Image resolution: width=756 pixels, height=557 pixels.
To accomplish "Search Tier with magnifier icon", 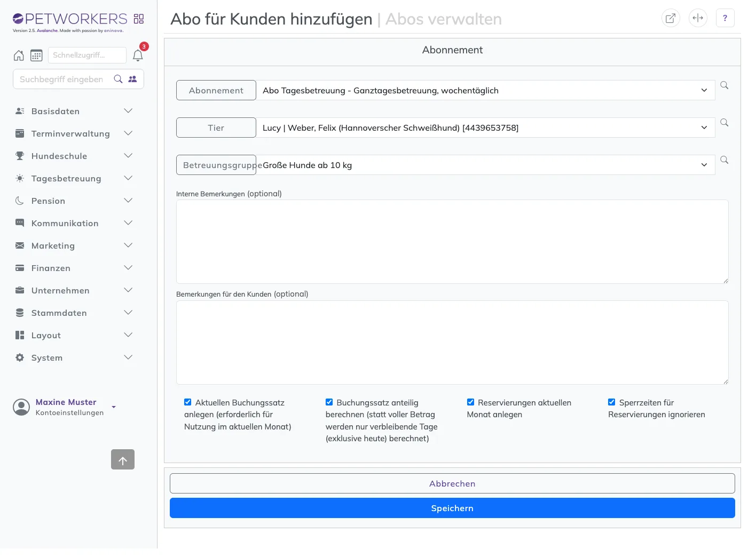I will tap(724, 123).
